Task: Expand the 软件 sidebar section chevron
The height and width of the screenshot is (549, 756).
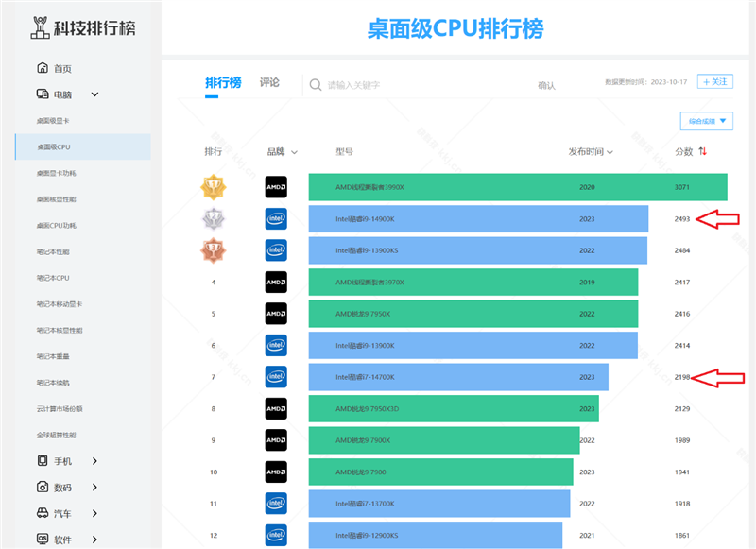Action: point(94,540)
